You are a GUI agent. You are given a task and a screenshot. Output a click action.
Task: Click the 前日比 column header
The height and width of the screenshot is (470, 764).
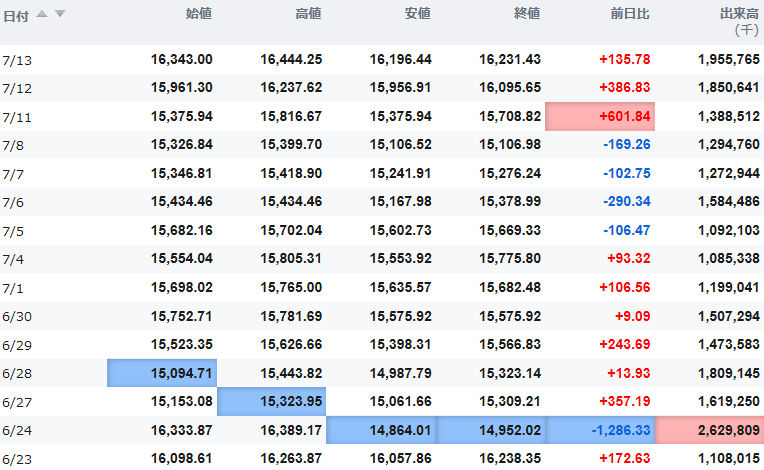coord(630,14)
